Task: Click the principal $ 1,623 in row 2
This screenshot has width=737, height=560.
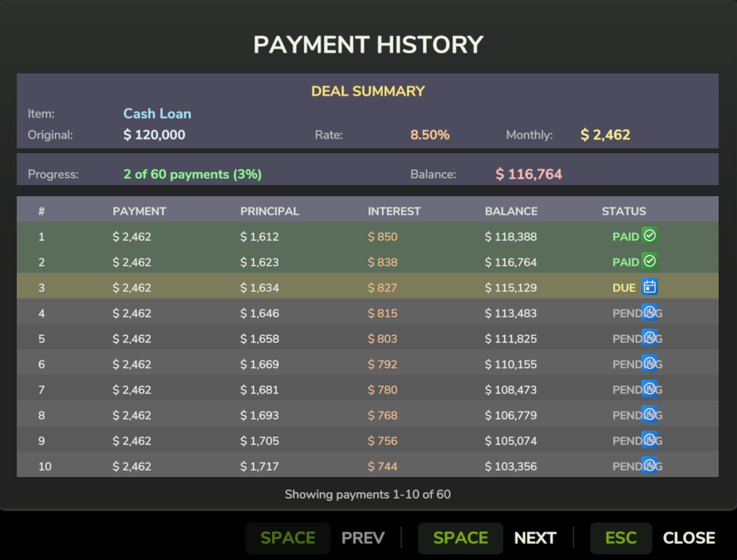Action: 259,262
